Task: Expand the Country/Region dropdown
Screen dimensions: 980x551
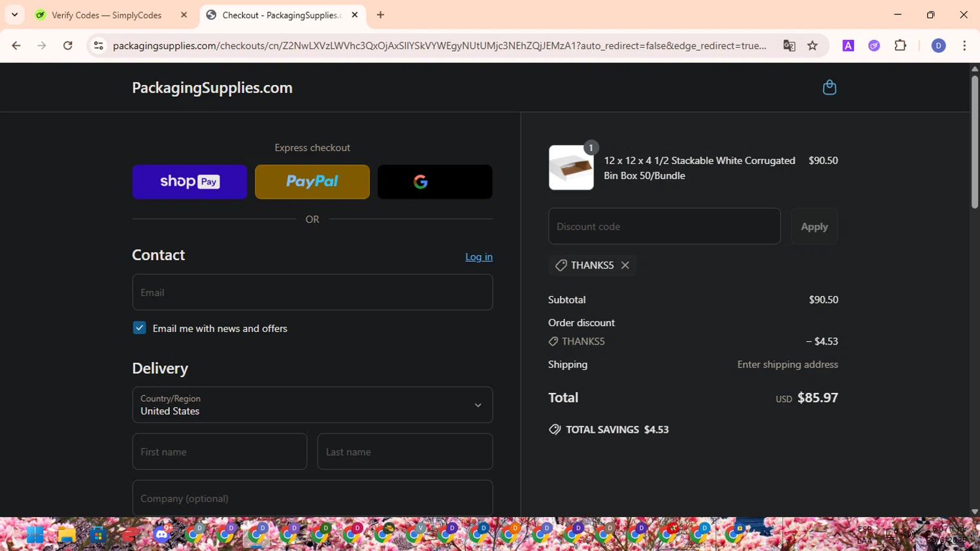Action: pos(312,405)
